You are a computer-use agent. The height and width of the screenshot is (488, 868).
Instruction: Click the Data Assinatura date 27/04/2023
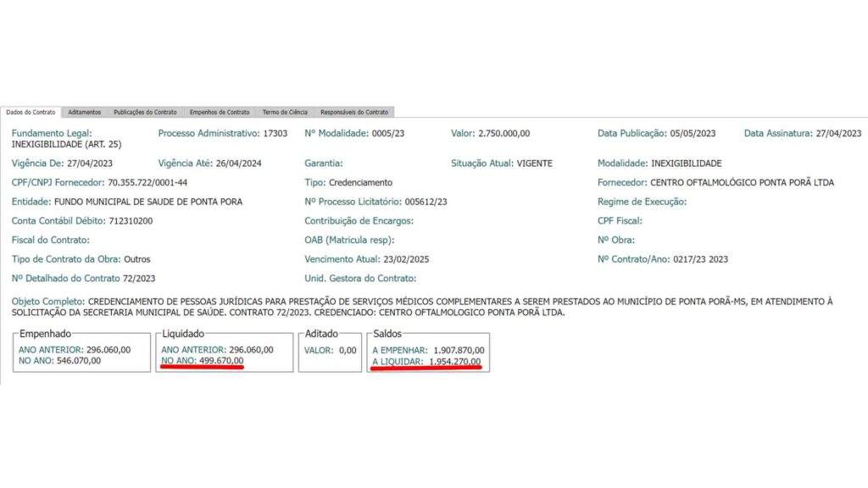[x=837, y=133]
